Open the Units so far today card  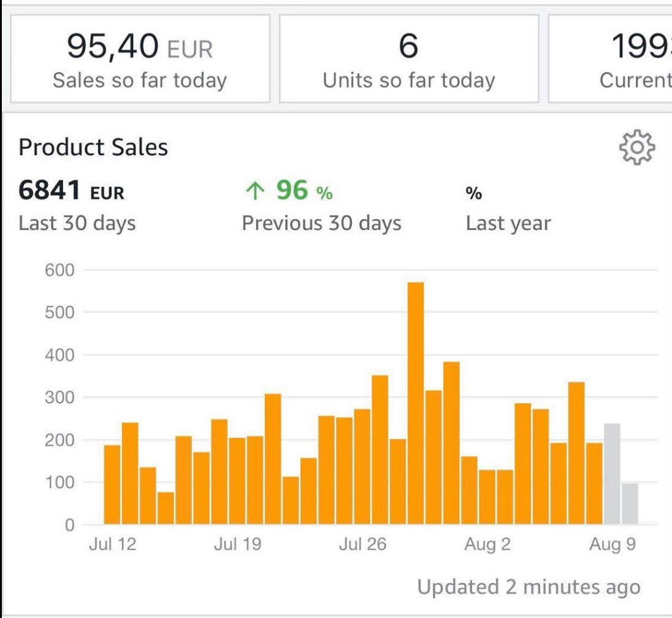point(409,59)
